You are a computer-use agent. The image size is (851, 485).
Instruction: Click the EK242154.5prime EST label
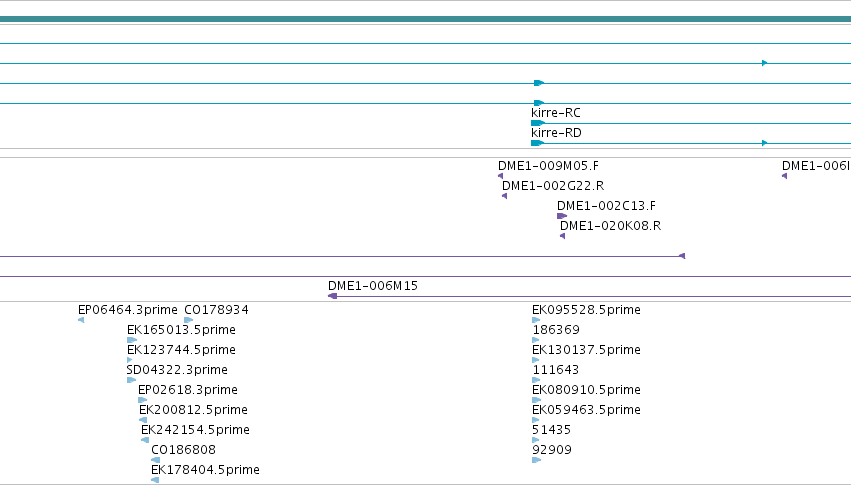195,430
